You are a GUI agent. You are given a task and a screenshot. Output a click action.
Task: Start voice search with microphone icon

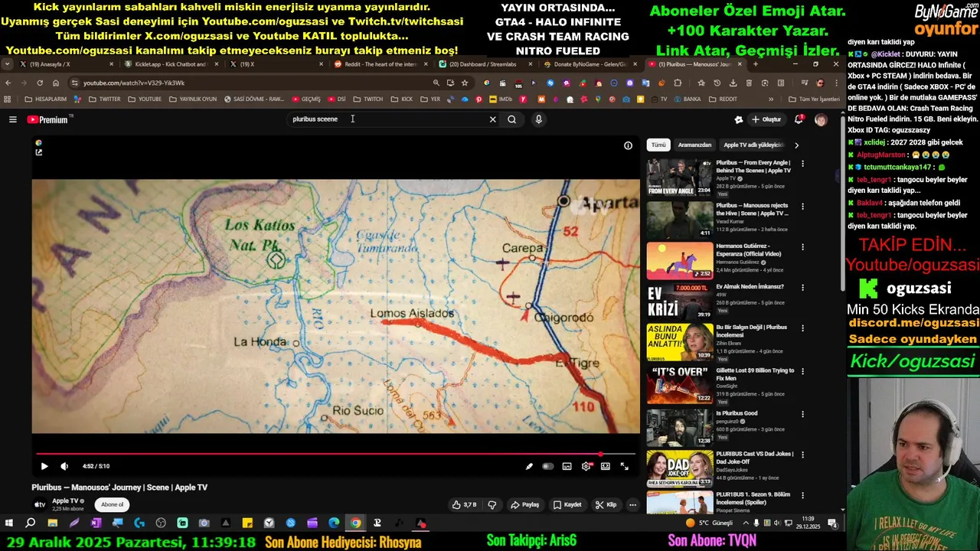(x=538, y=119)
